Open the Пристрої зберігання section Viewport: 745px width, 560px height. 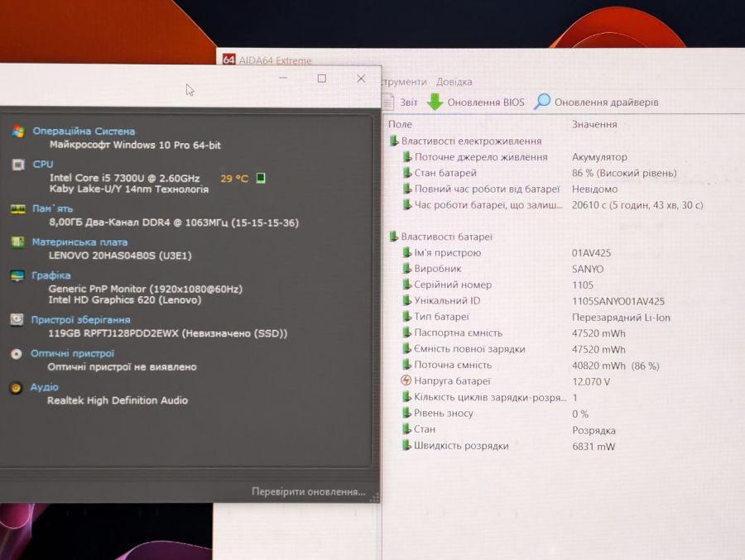81,319
